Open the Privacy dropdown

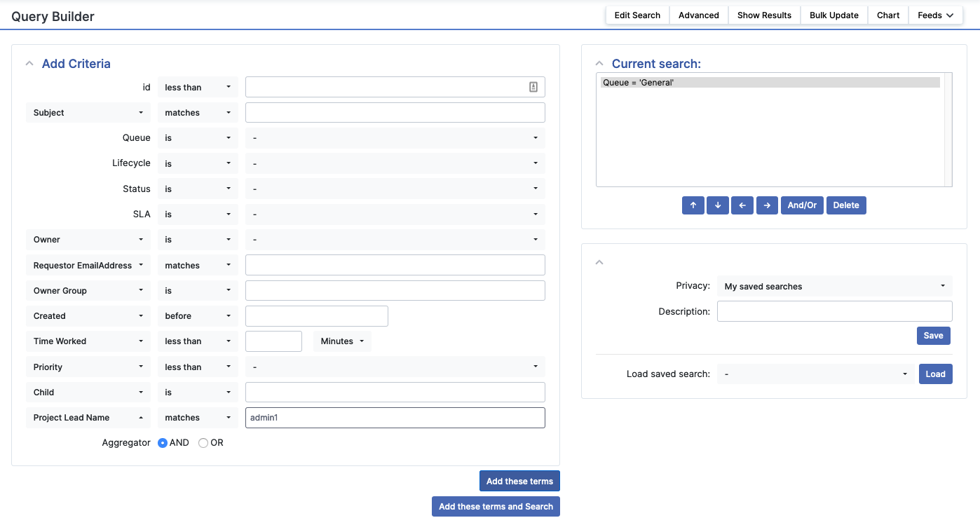pos(834,286)
